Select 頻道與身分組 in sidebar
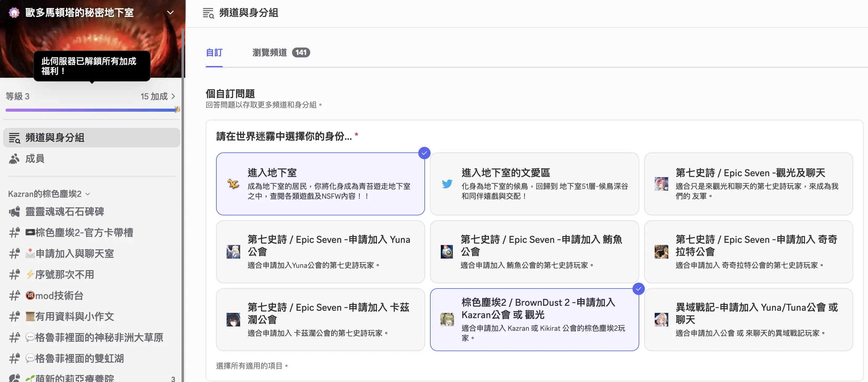Viewport: 868px width, 382px height. 92,137
